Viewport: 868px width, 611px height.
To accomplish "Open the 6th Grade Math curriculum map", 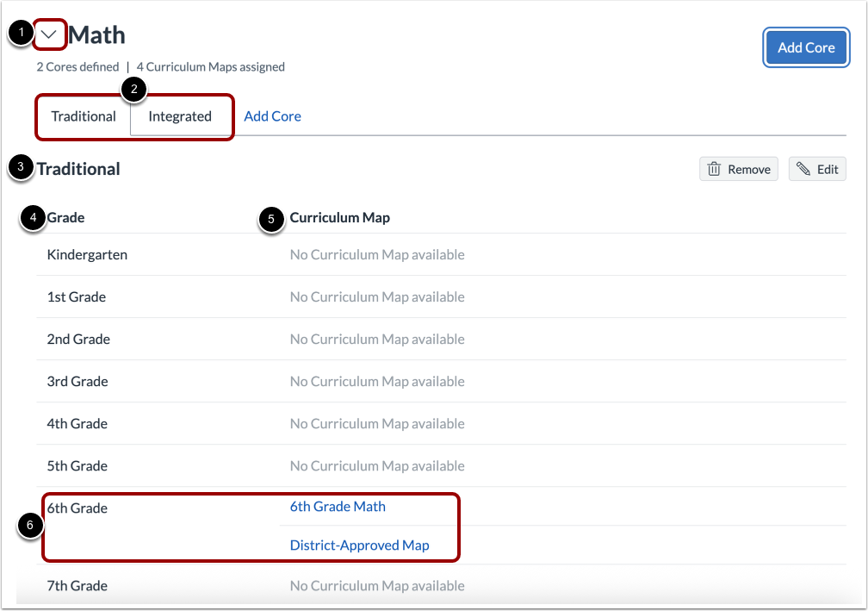I will click(338, 506).
